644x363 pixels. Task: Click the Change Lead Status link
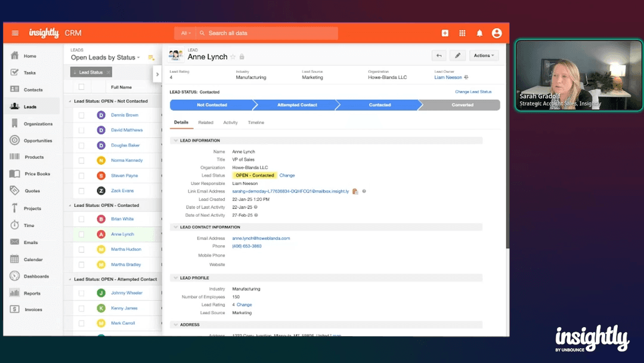click(473, 92)
